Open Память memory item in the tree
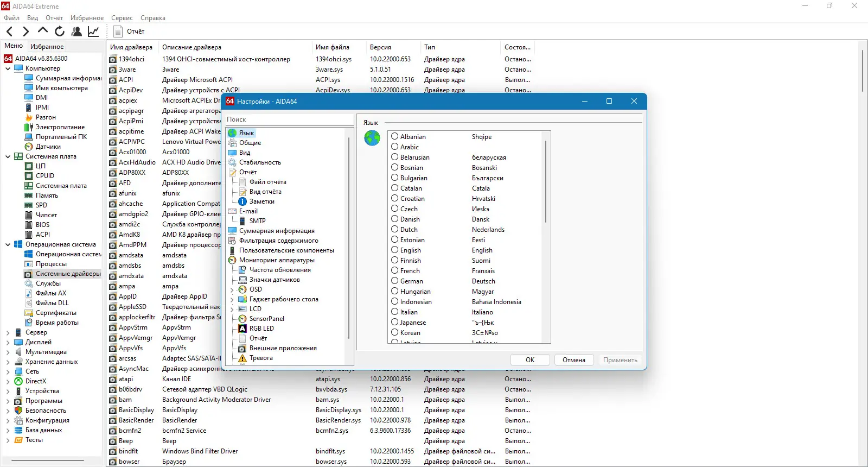 tap(47, 195)
